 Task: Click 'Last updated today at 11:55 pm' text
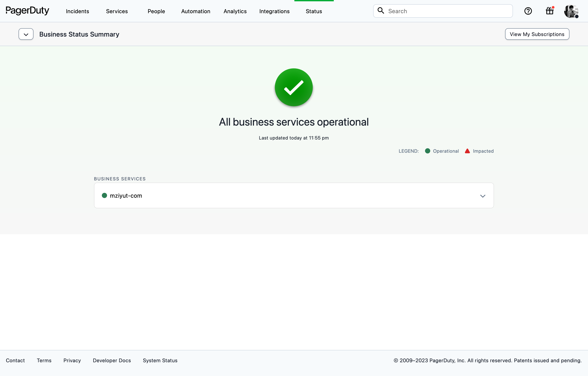(294, 138)
